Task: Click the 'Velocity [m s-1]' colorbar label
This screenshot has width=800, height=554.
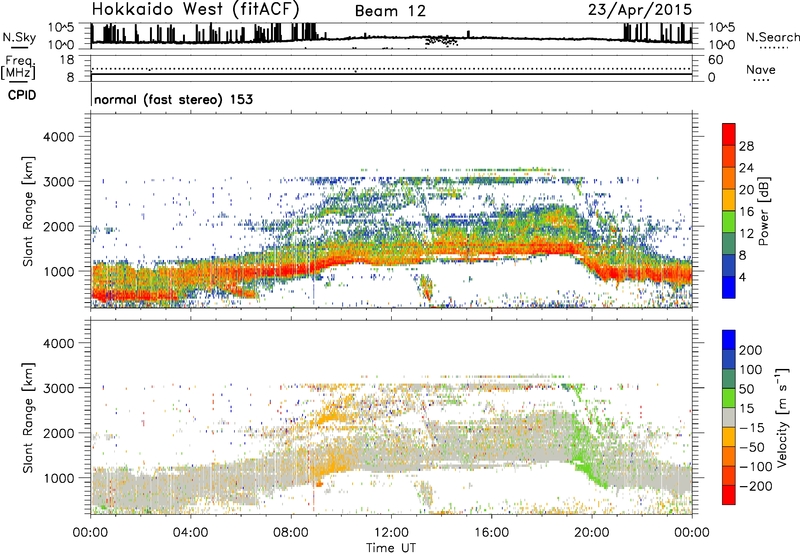Action: coord(781,417)
